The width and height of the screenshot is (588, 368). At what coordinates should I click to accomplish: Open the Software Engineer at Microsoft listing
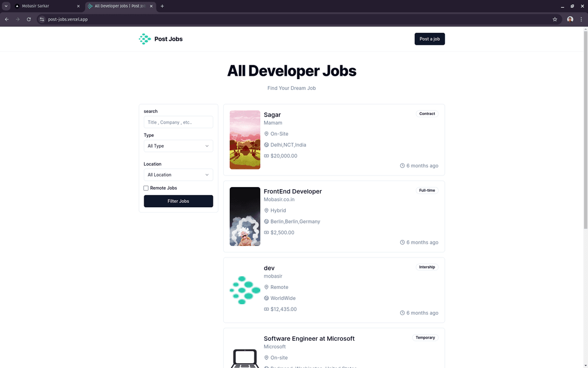point(309,339)
